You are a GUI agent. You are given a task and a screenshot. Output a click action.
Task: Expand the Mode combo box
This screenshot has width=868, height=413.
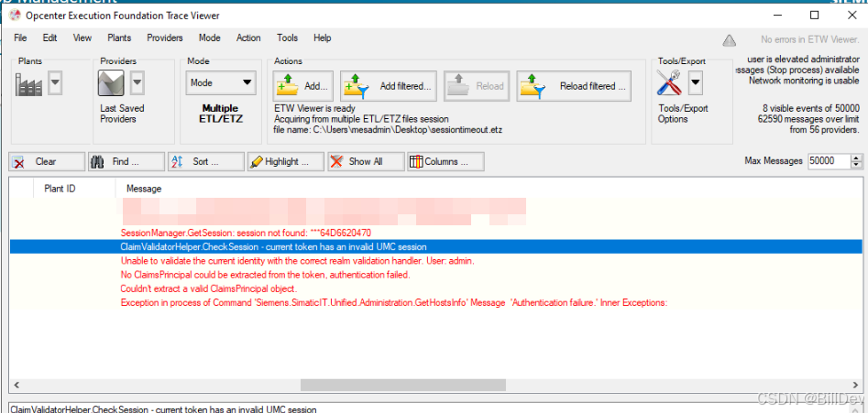pyautogui.click(x=220, y=83)
